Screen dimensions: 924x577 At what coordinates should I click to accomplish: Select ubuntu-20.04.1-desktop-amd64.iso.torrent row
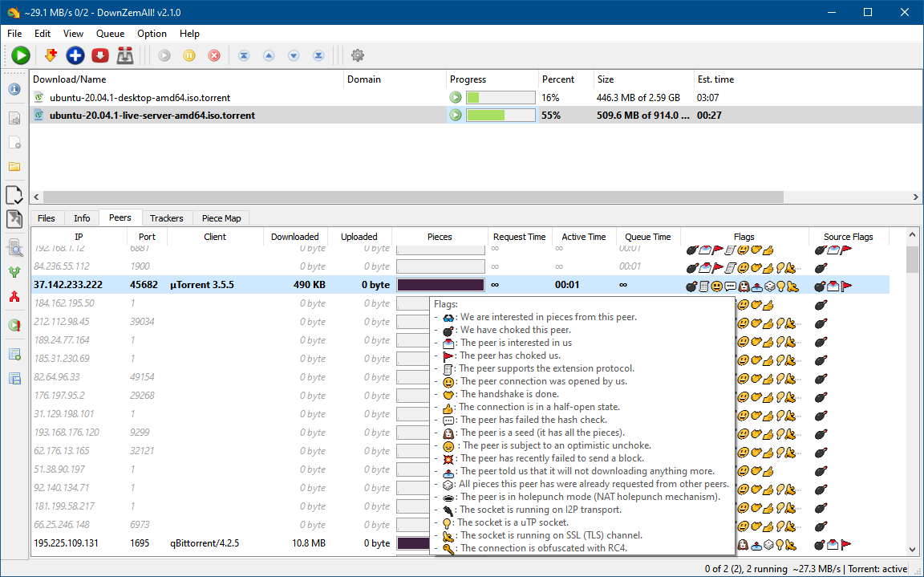(x=476, y=97)
